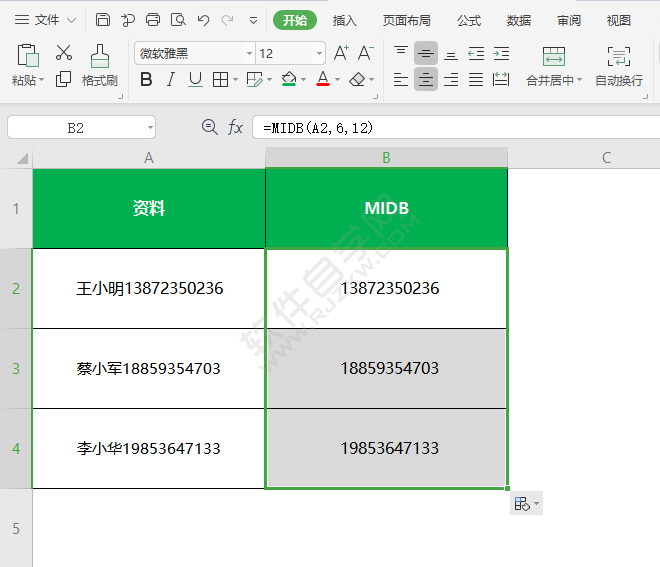Select cell 王小明13872350236

[149, 288]
